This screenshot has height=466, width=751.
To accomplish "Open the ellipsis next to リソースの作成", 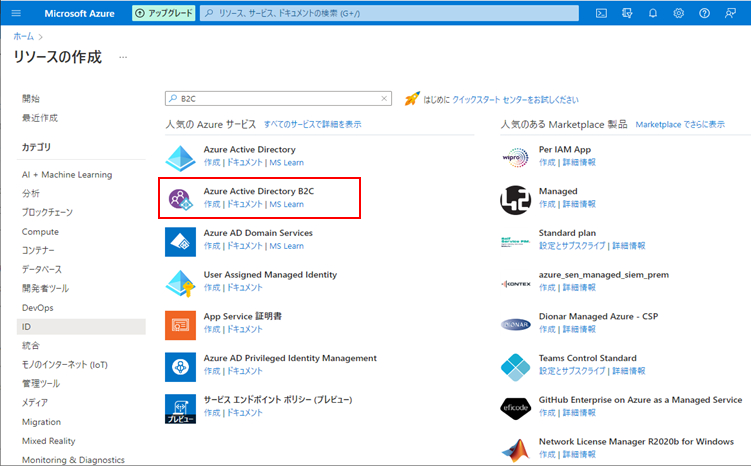I will click(123, 57).
